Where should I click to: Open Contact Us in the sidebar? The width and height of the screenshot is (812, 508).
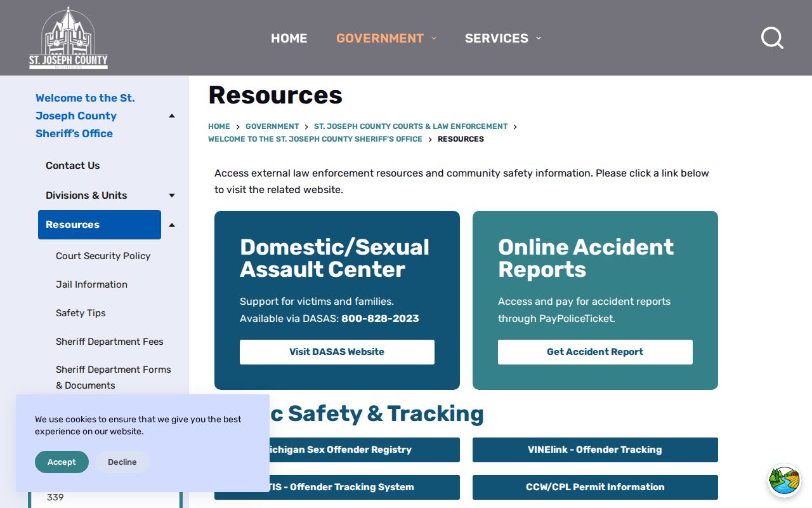[73, 166]
